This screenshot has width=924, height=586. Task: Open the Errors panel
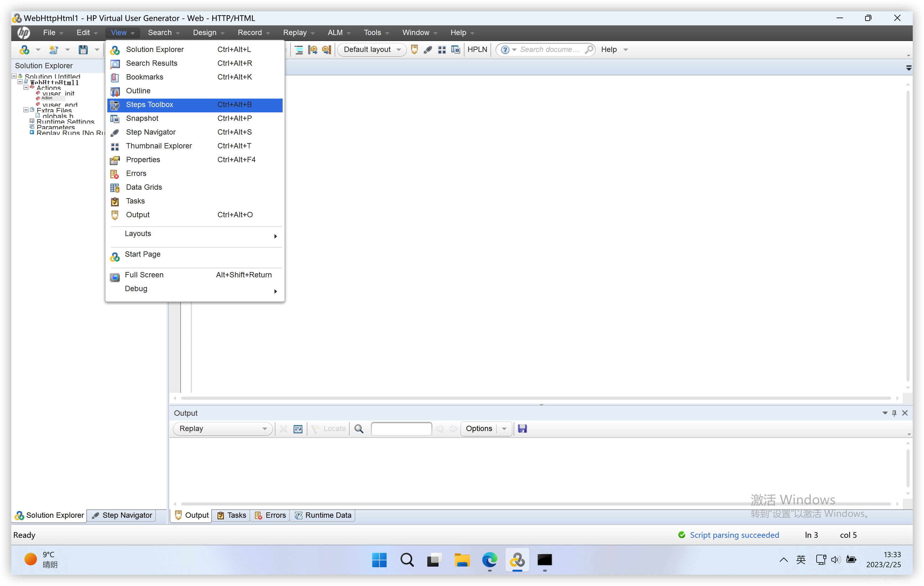click(x=136, y=173)
